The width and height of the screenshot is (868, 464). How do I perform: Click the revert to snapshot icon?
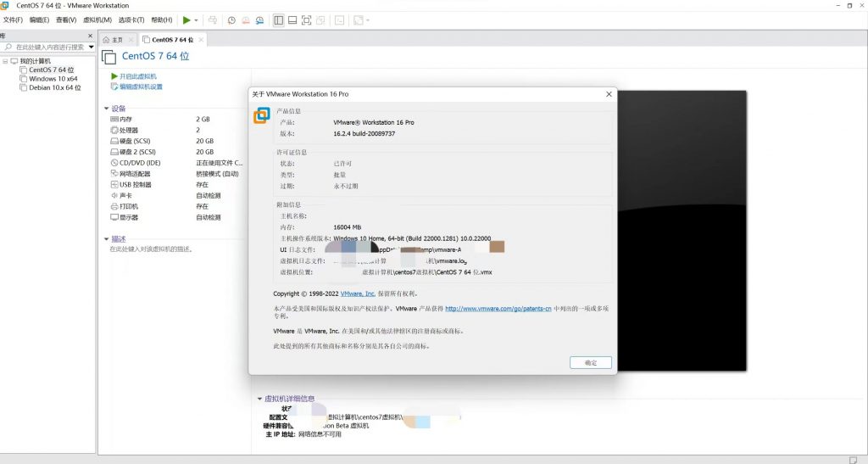[x=245, y=20]
